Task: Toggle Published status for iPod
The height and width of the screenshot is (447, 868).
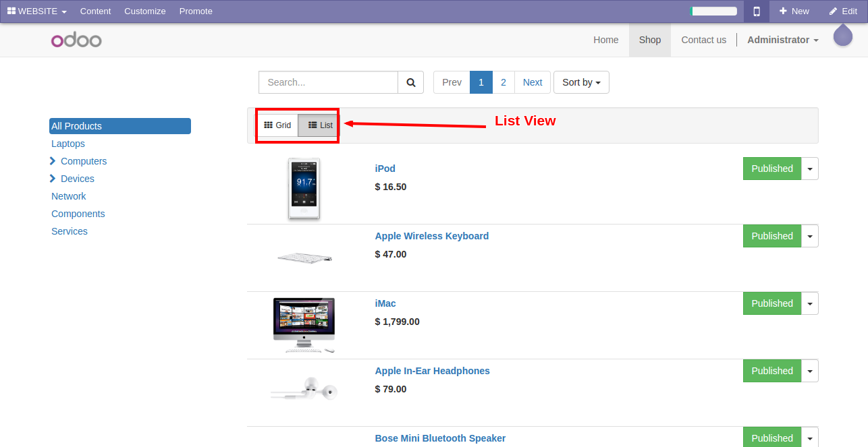Action: [x=772, y=169]
